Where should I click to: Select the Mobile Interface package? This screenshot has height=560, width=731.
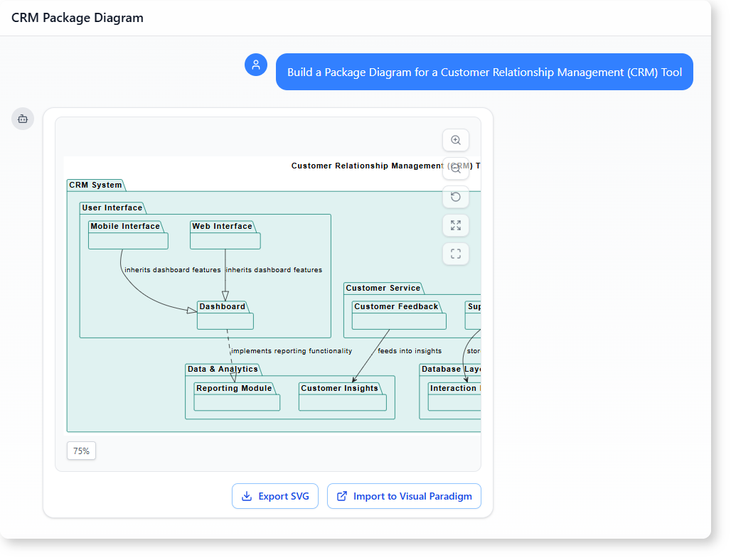click(128, 235)
